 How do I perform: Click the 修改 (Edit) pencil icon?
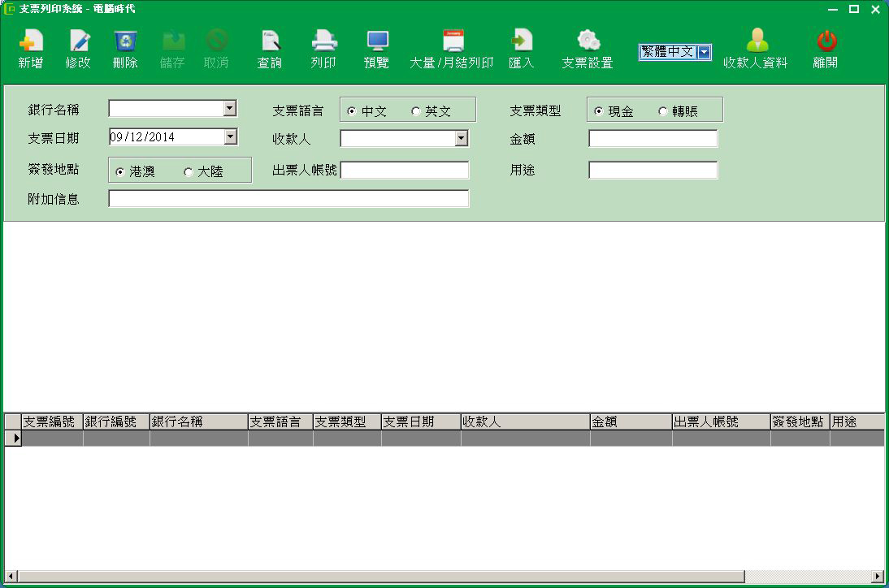click(78, 41)
